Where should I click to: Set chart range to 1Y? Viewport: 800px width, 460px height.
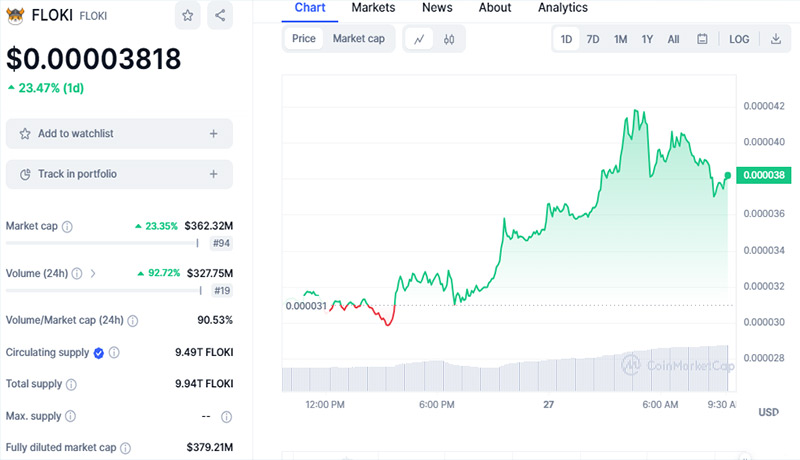[647, 39]
